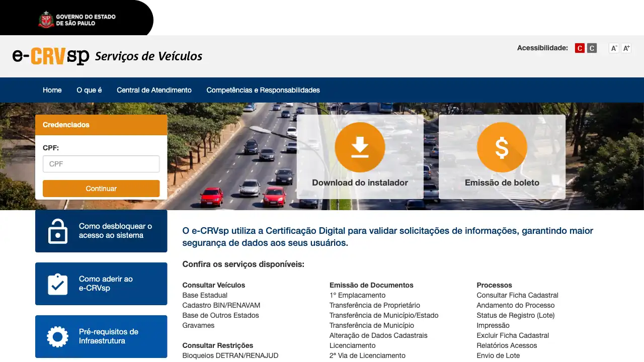The image size is (644, 362).
Task: Click Excluir Ficha Cadastral text
Action: tap(513, 335)
